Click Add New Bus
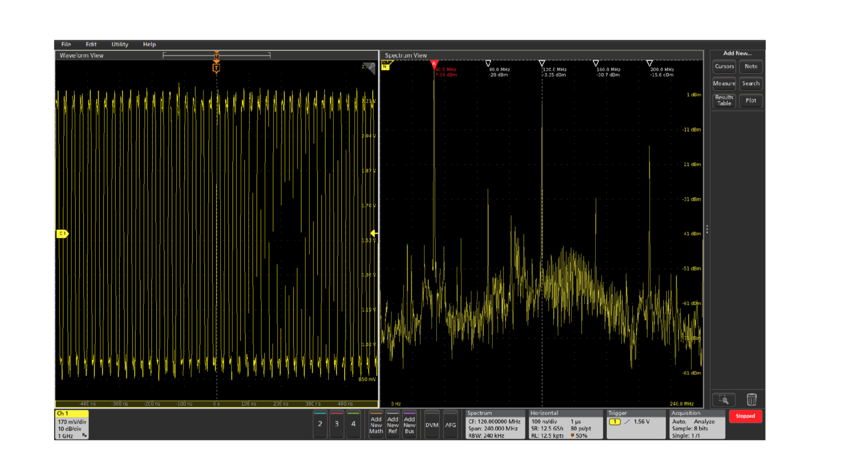Image resolution: width=868 pixels, height=458 pixels. point(410,425)
